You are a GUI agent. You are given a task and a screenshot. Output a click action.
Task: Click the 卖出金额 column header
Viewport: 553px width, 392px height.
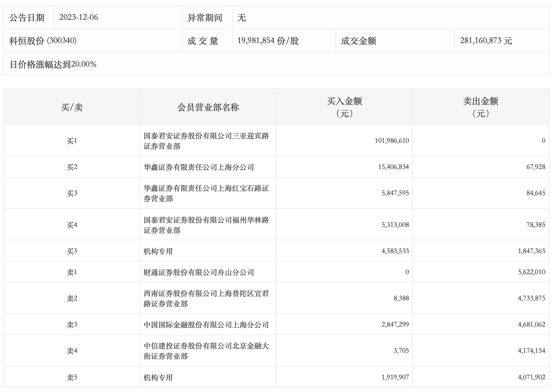pos(481,107)
